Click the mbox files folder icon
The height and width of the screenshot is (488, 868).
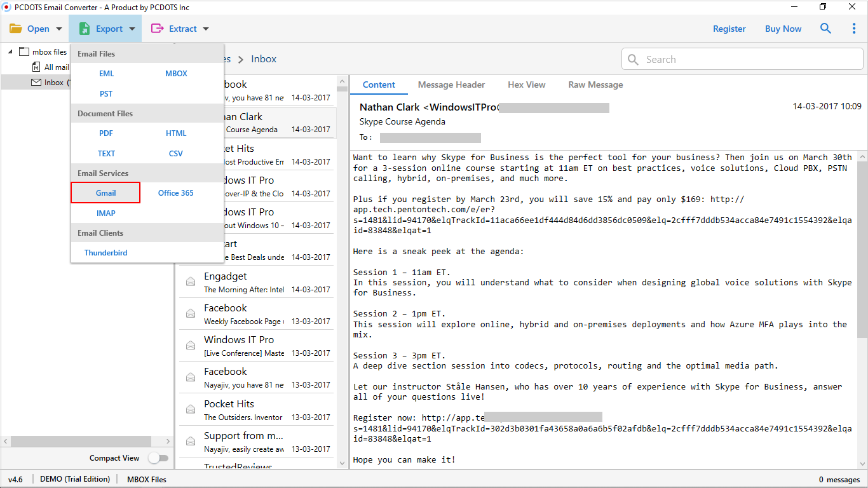tap(24, 51)
